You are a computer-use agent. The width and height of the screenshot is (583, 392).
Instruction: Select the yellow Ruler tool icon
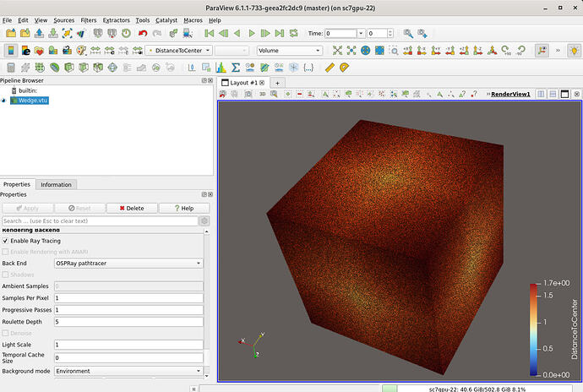(x=330, y=68)
